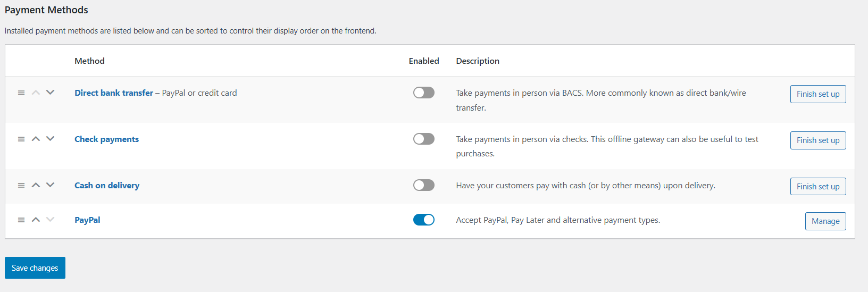
Task: Move PayPal up with arrow
Action: click(x=36, y=220)
